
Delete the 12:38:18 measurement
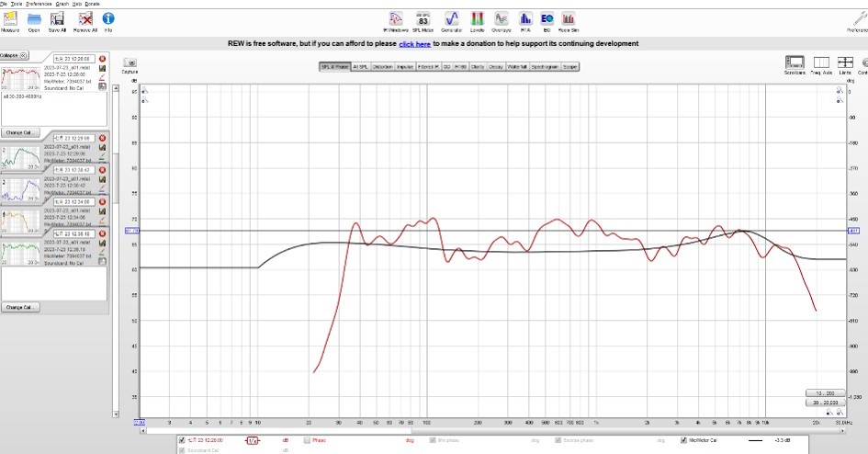(102, 234)
